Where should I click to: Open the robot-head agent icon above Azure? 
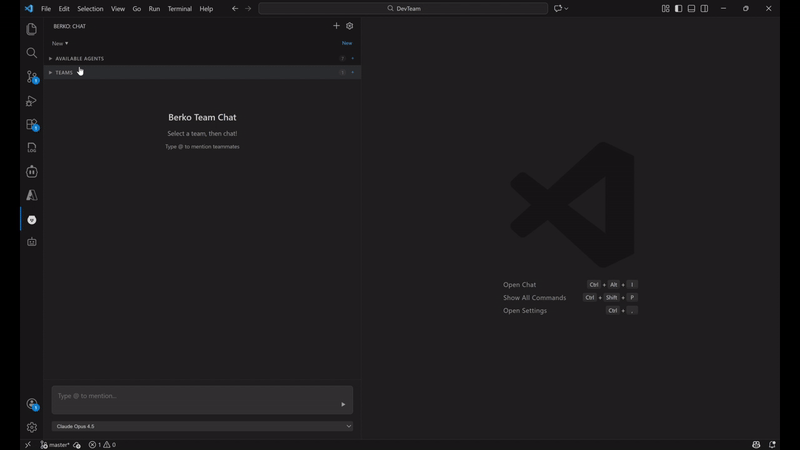[32, 171]
